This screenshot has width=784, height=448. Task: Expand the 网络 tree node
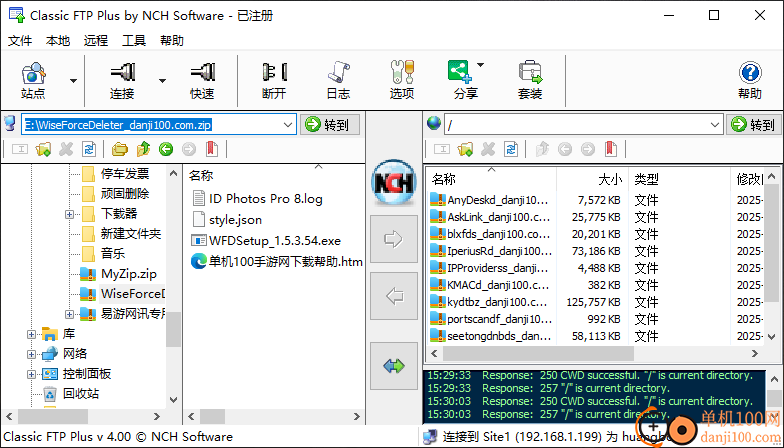[31, 354]
